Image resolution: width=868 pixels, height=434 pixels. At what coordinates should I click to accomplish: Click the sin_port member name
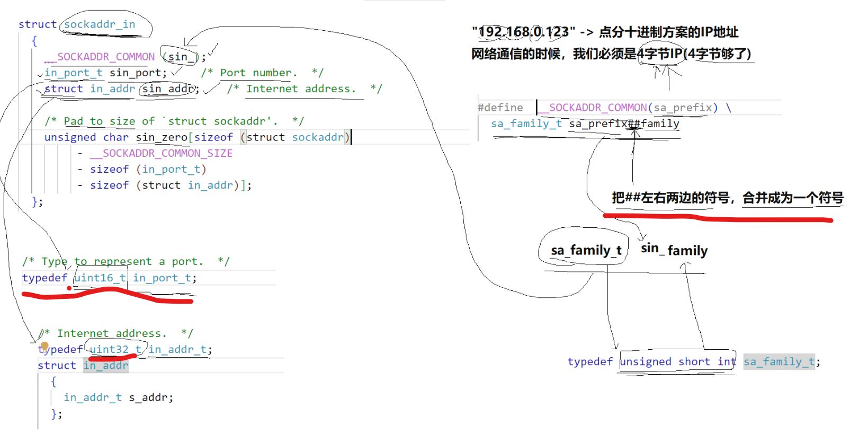tap(136, 73)
